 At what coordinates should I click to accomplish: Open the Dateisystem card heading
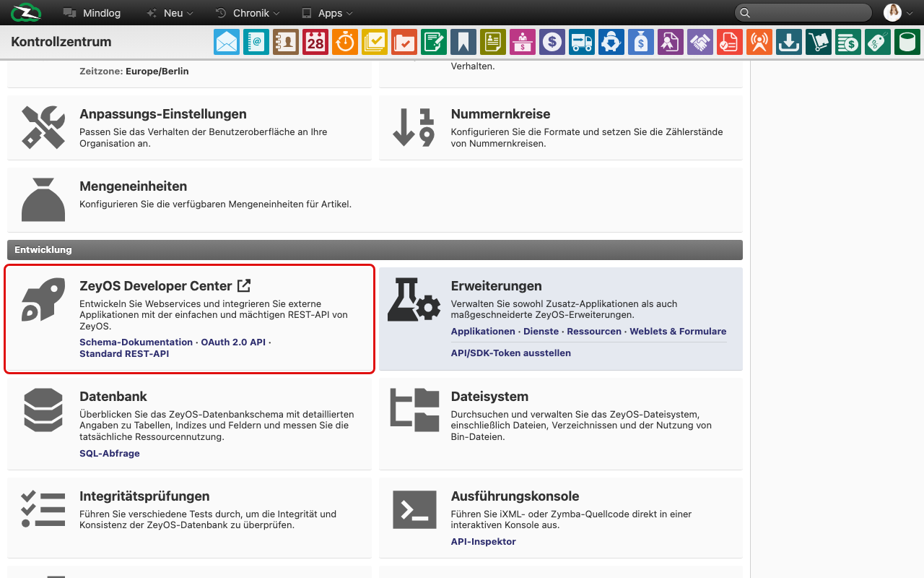[489, 397]
